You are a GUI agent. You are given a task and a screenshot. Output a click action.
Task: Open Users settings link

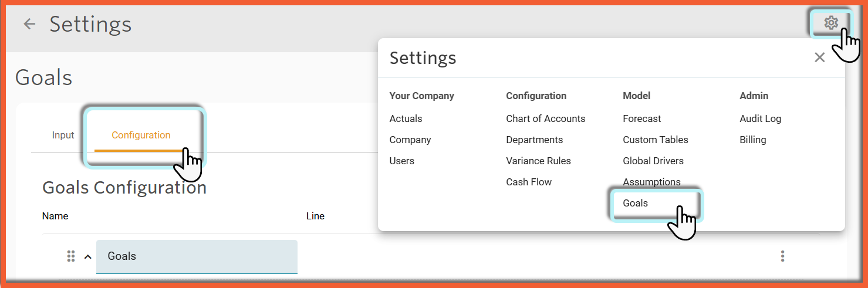tap(402, 161)
